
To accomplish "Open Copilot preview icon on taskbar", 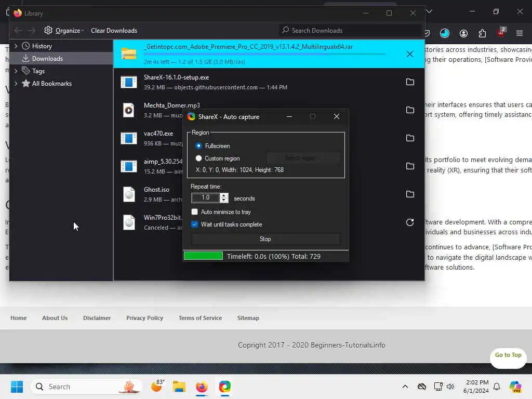I will click(515, 387).
